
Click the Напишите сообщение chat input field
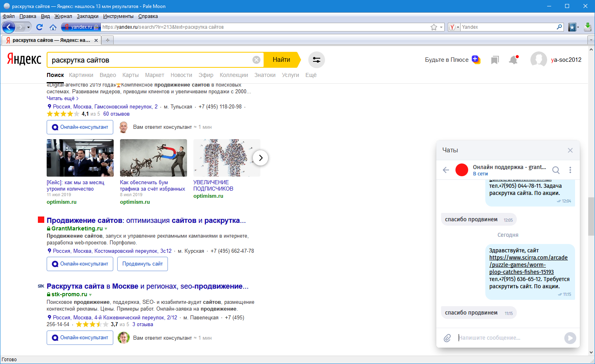508,338
